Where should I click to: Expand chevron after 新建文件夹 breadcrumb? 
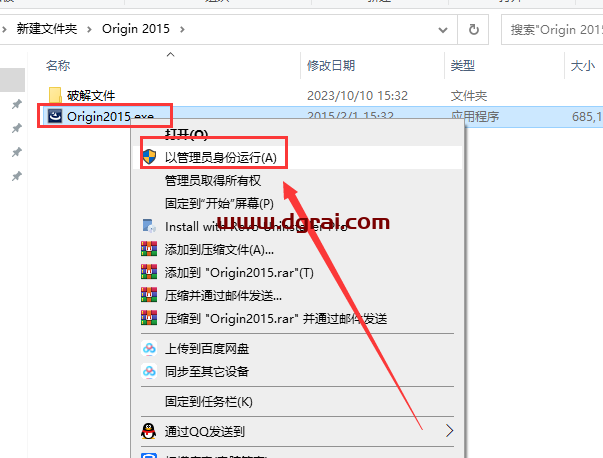pyautogui.click(x=89, y=29)
